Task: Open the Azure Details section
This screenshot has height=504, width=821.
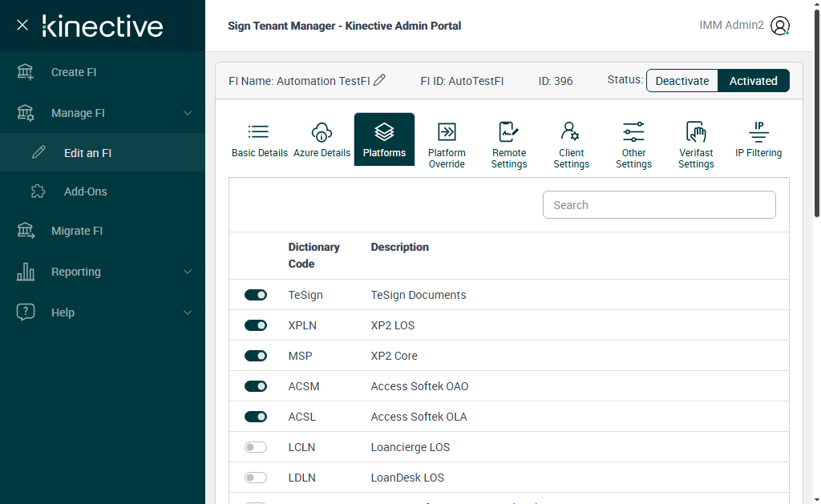Action: pyautogui.click(x=322, y=140)
